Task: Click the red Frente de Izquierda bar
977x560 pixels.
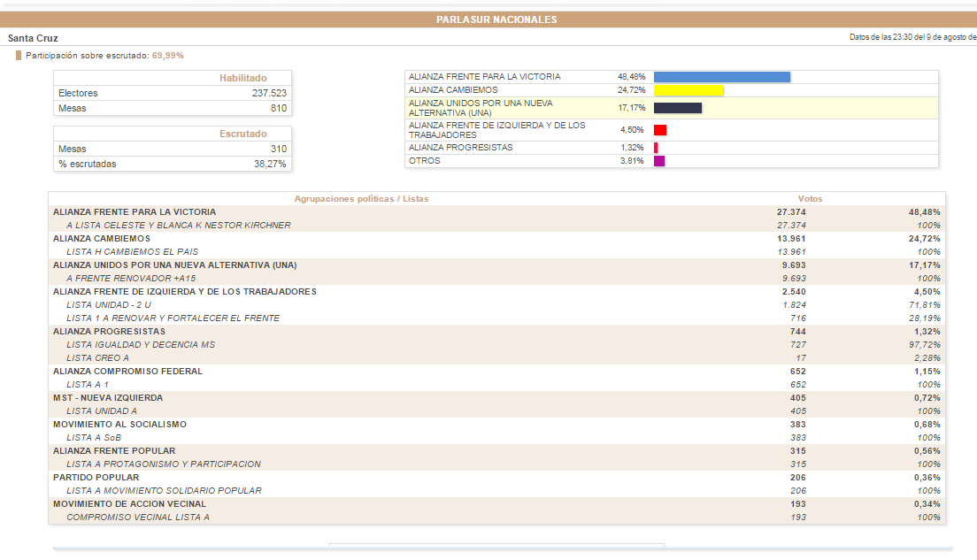Action: (660, 130)
